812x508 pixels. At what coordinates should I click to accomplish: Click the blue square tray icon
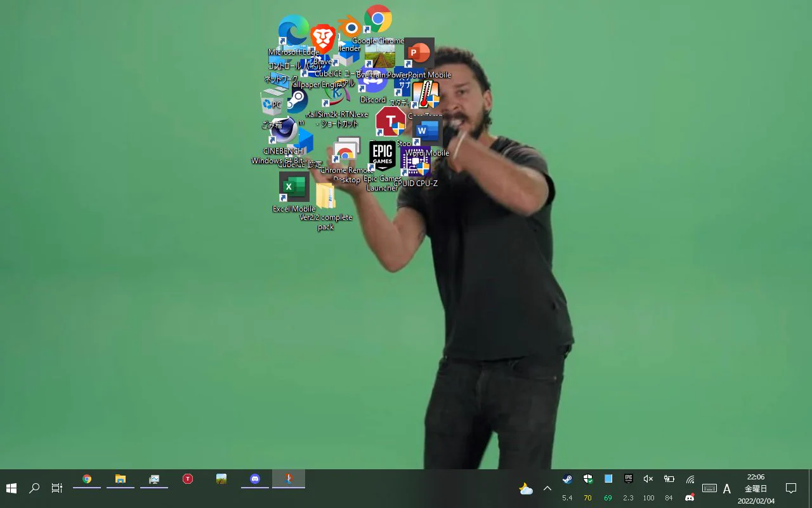(x=608, y=479)
